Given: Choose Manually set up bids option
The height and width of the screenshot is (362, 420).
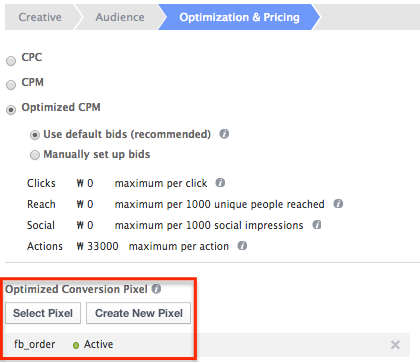Looking at the screenshot, I should coord(35,155).
